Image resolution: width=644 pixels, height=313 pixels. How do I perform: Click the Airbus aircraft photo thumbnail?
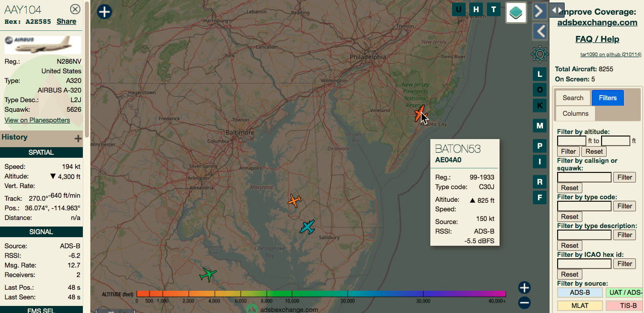click(42, 44)
